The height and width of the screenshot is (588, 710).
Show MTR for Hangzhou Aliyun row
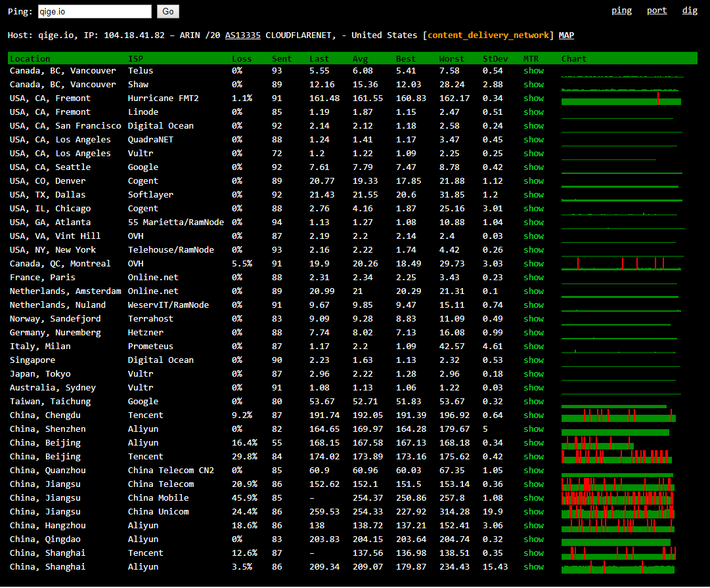(533, 526)
